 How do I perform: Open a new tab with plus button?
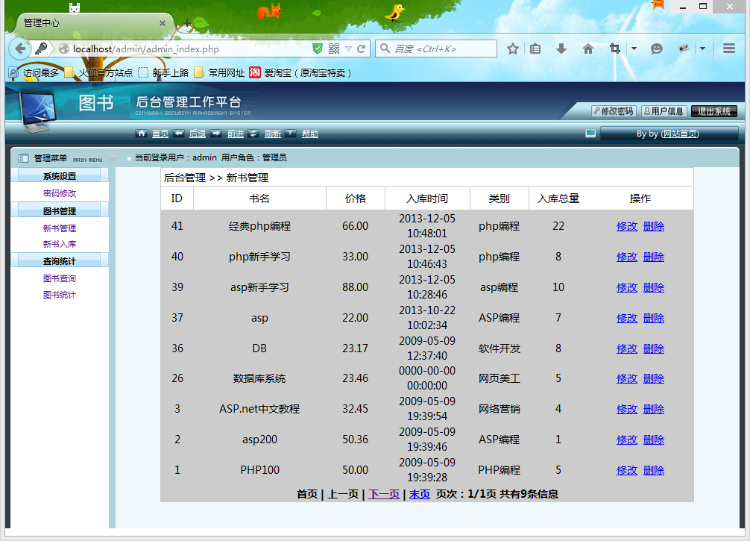click(x=187, y=22)
